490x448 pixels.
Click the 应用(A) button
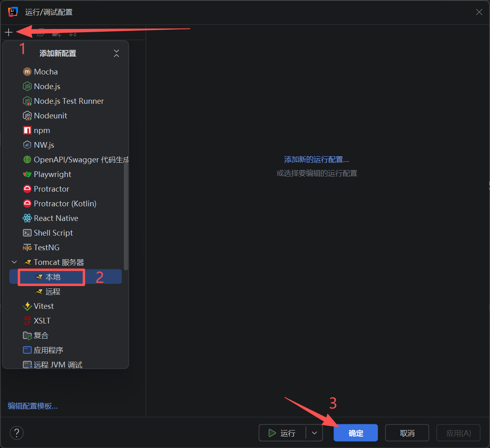(x=458, y=433)
